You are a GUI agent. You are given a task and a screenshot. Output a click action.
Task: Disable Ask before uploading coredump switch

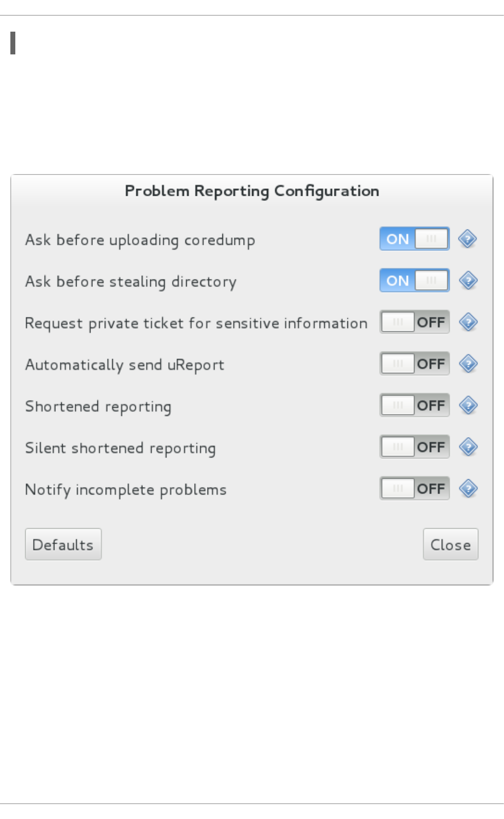click(415, 239)
